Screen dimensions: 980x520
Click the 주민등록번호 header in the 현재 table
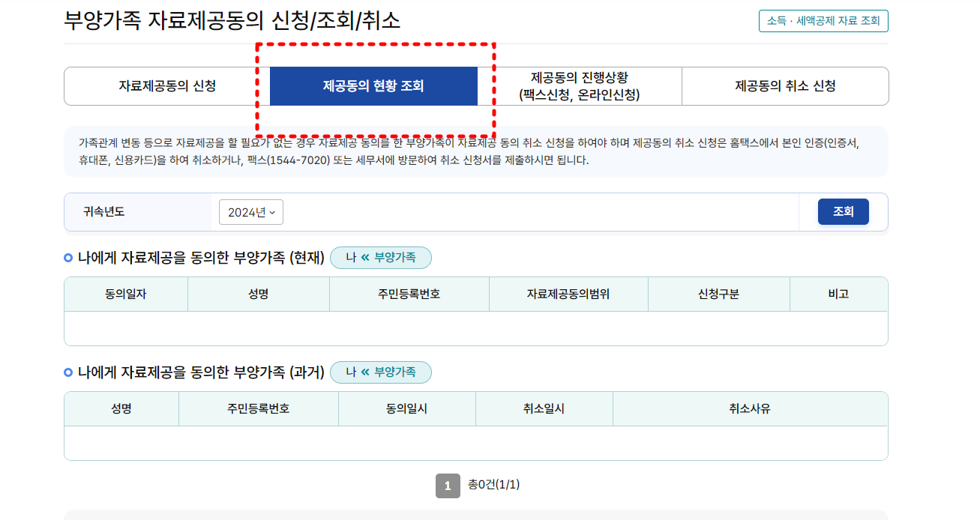(409, 294)
